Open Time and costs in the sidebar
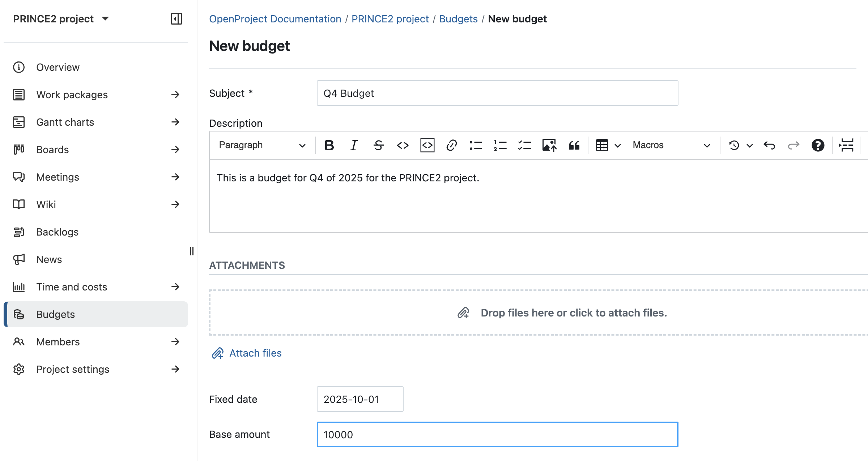Screen dimensions: 868x461 pyautogui.click(x=71, y=286)
